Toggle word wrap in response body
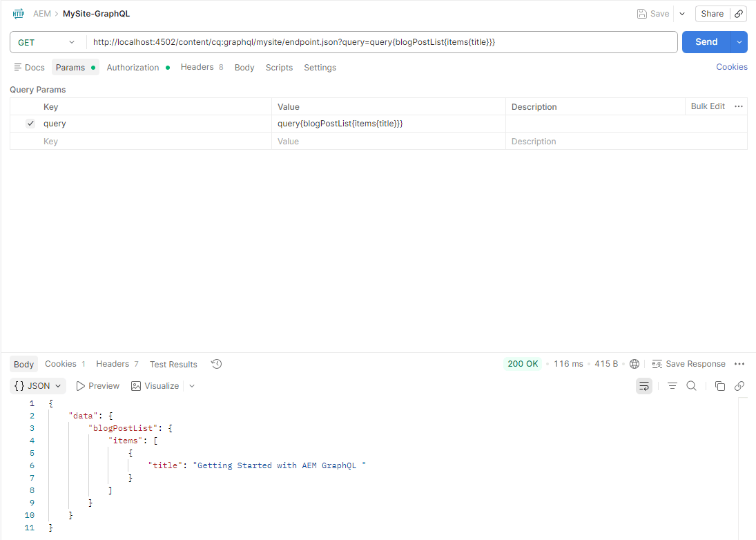The image size is (756, 540). 644,386
